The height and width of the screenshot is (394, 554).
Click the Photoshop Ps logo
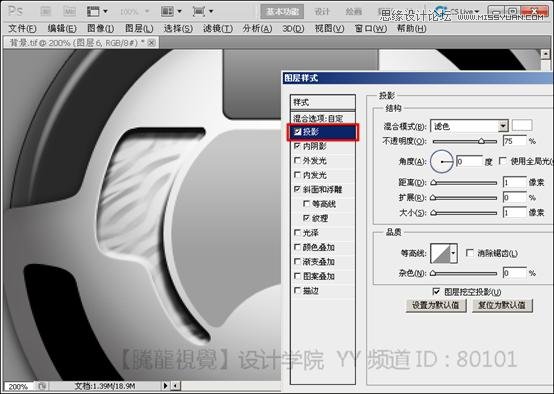pyautogui.click(x=15, y=11)
